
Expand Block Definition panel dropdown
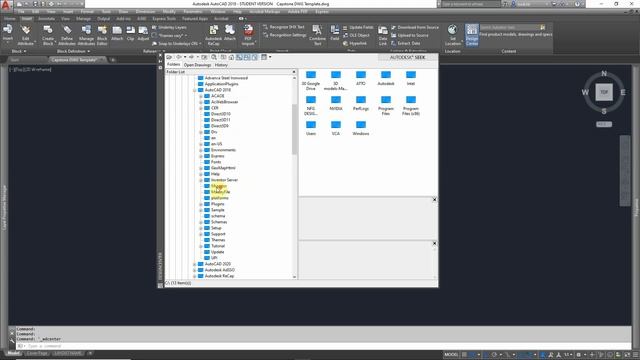tap(73, 51)
